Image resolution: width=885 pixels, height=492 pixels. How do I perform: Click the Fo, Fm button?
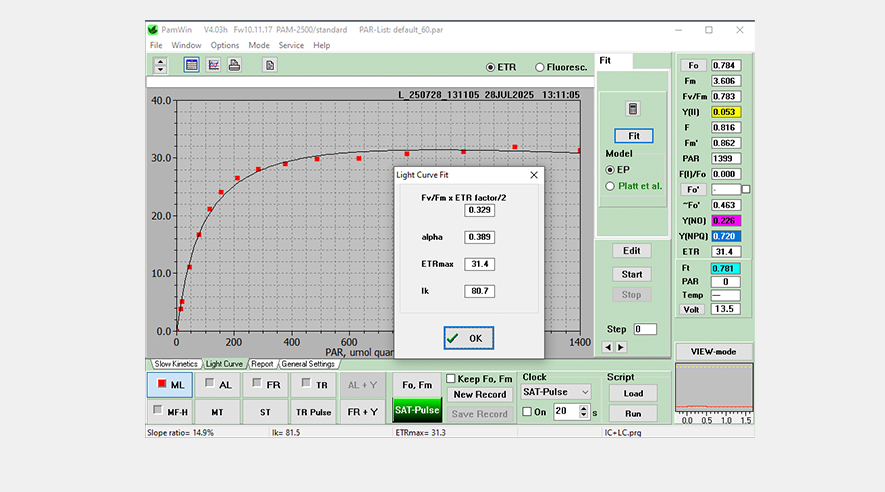(417, 385)
